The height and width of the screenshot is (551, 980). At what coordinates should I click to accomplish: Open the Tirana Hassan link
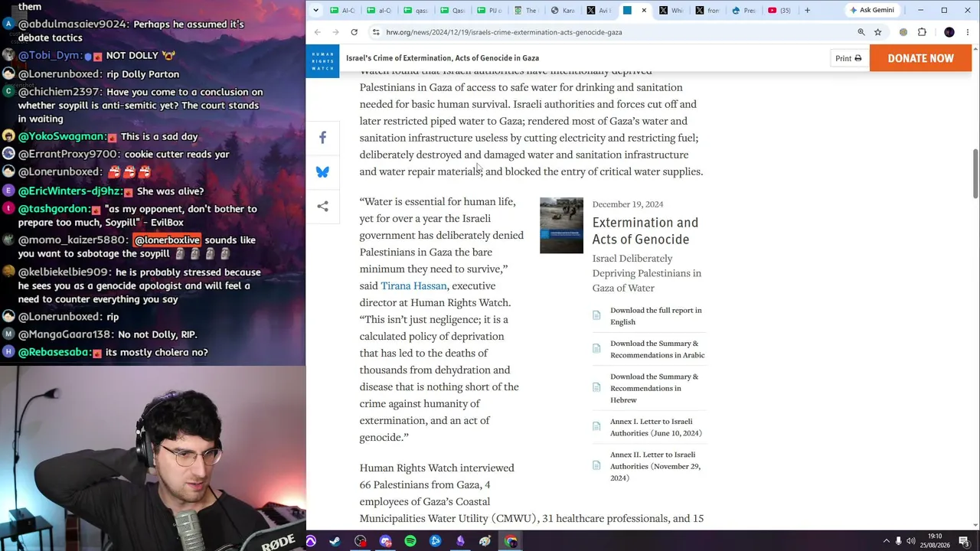click(413, 285)
